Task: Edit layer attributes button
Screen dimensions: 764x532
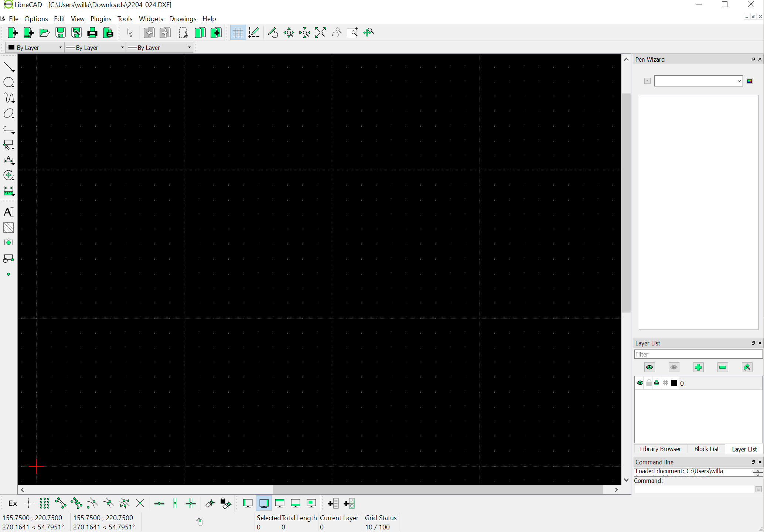Action: 747,367
